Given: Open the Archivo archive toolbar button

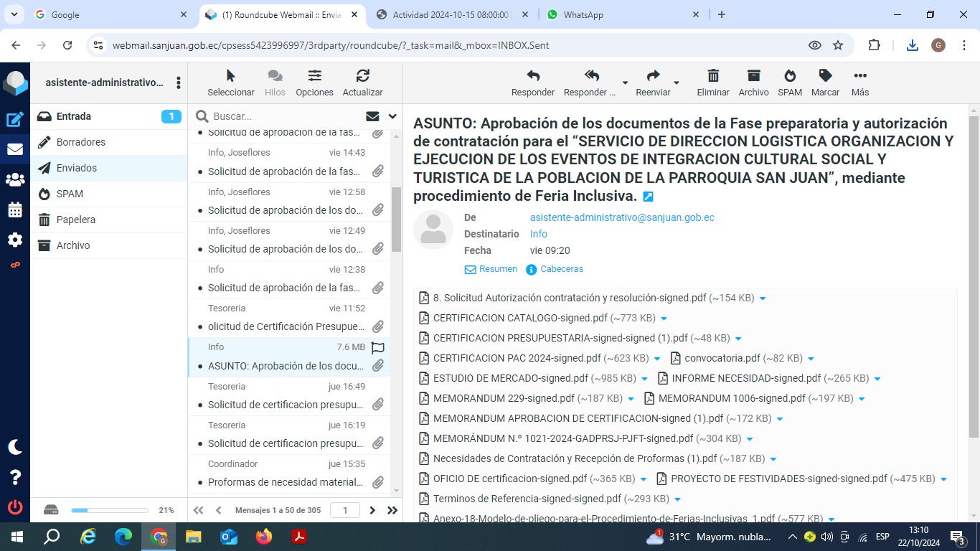Looking at the screenshot, I should tap(753, 76).
